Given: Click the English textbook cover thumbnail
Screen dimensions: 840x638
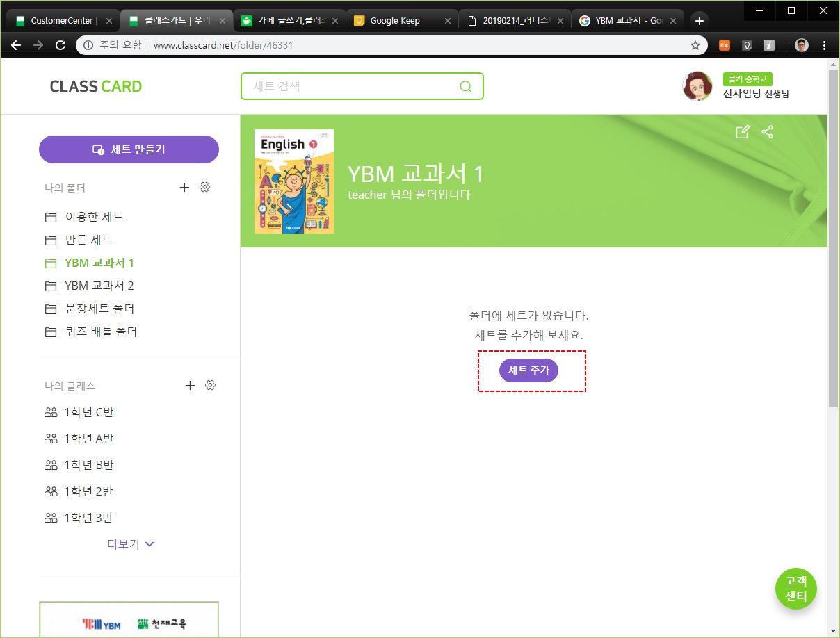Looking at the screenshot, I should click(294, 181).
